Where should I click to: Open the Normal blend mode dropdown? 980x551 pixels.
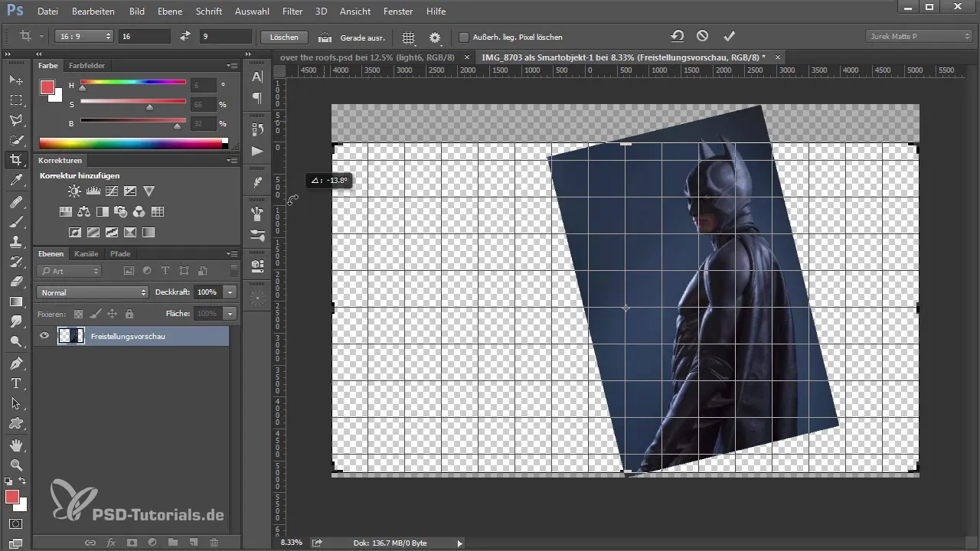point(92,292)
